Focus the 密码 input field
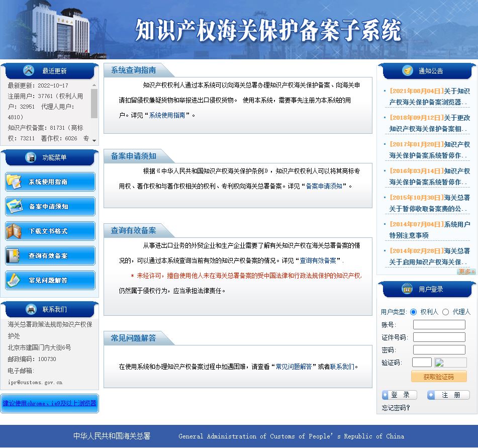This screenshot has height=448, width=478. click(x=439, y=349)
